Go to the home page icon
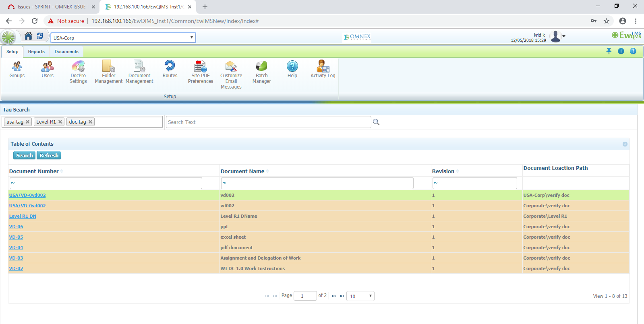 (x=28, y=36)
